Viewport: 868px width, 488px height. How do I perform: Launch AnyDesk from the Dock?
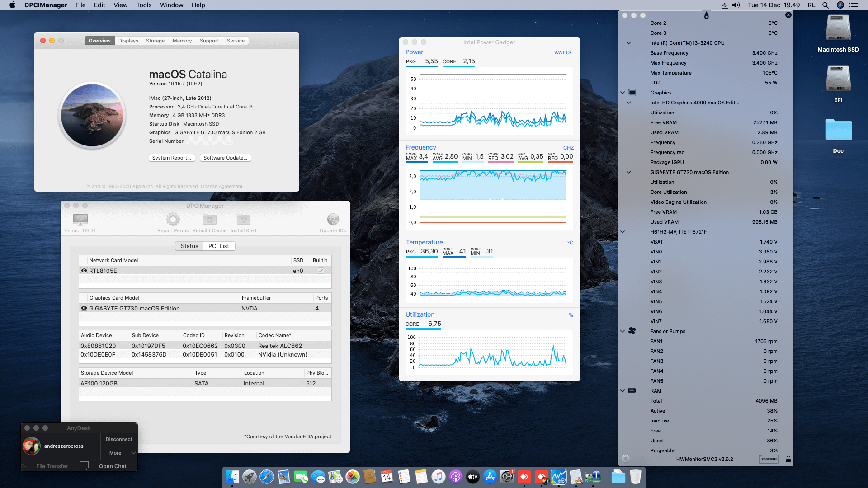pos(524,477)
